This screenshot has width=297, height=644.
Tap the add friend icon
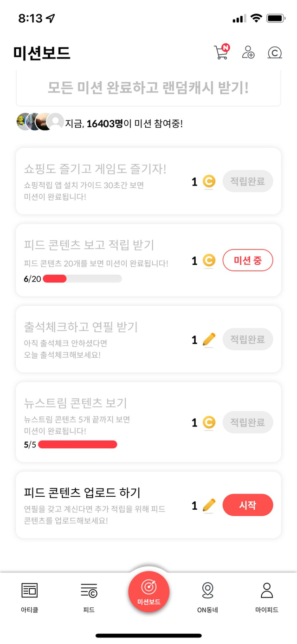pos(248,53)
